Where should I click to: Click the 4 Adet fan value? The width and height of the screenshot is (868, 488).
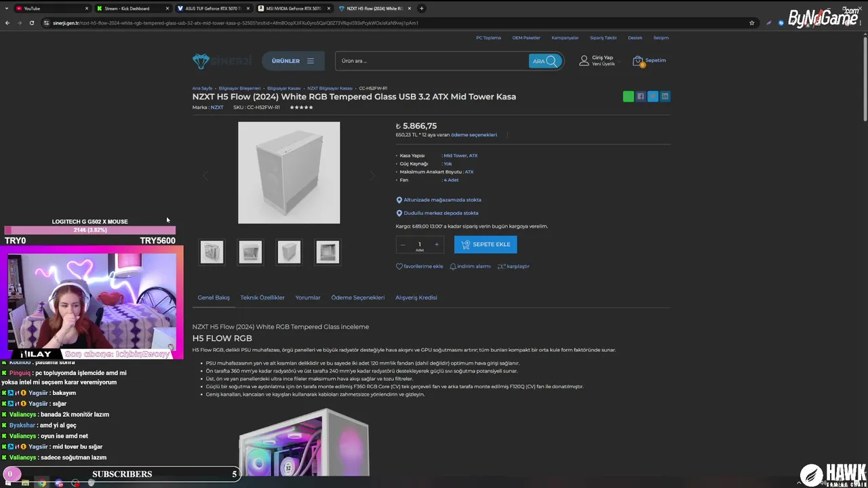[451, 180]
